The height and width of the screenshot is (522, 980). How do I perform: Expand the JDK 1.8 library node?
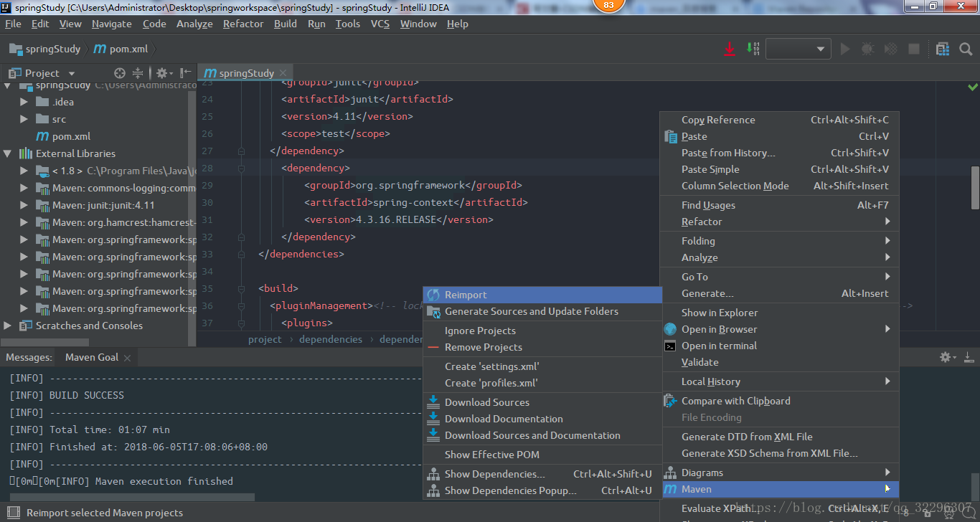coord(24,171)
